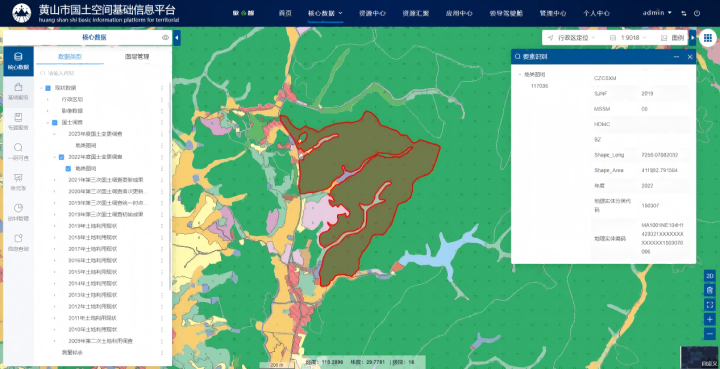Open the 资源中心 top menu

[x=372, y=13]
